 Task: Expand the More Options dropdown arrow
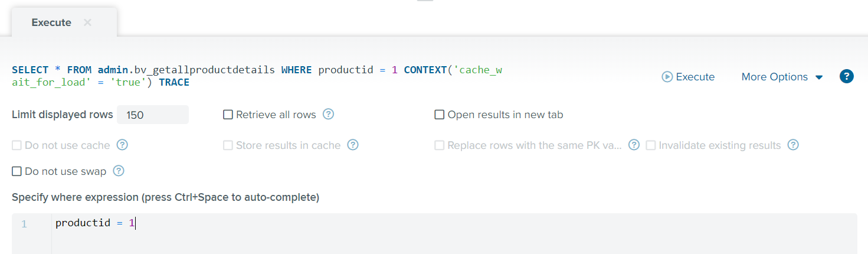819,77
